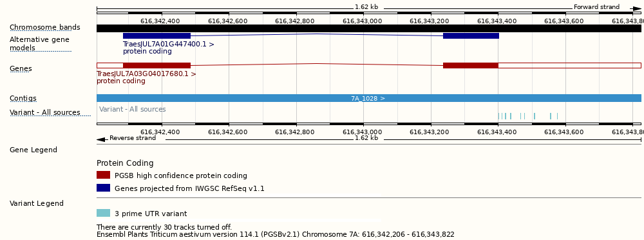Select the blue first exon of TraesJUL7A01G447400.1
This screenshot has width=644, height=240.
pyautogui.click(x=157, y=36)
